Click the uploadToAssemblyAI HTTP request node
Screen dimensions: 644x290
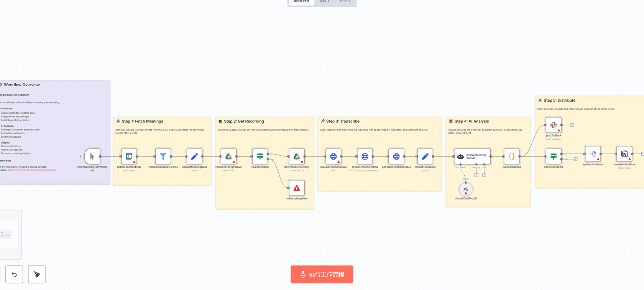[x=333, y=157]
